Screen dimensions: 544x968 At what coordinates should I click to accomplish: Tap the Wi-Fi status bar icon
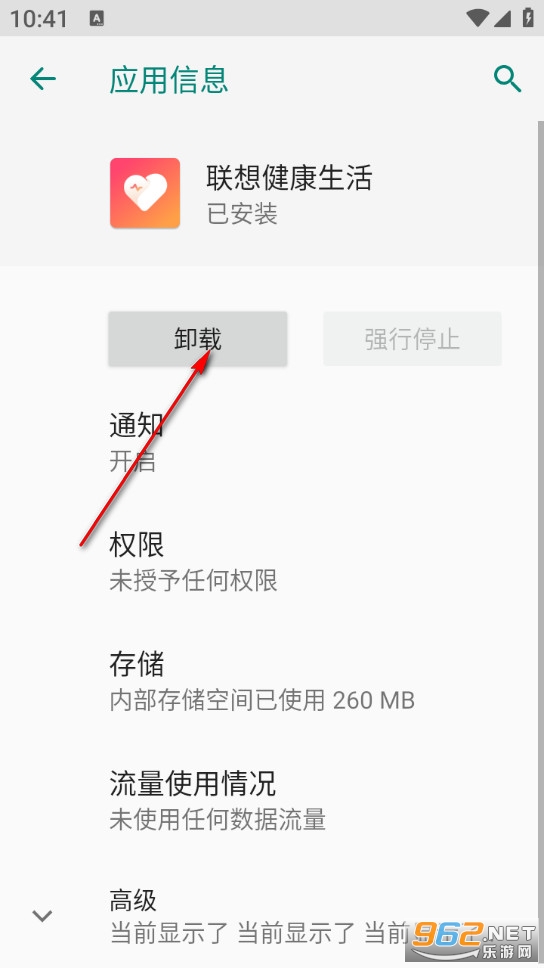(x=477, y=18)
